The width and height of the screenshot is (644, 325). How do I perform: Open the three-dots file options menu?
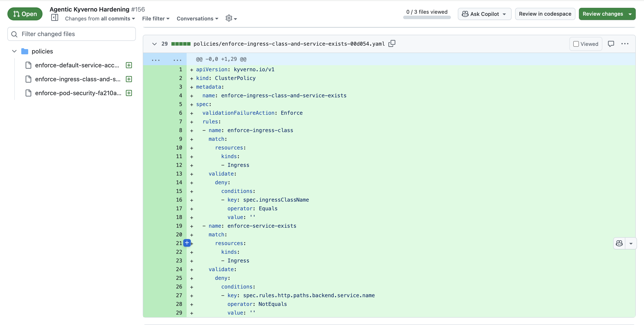(x=625, y=44)
